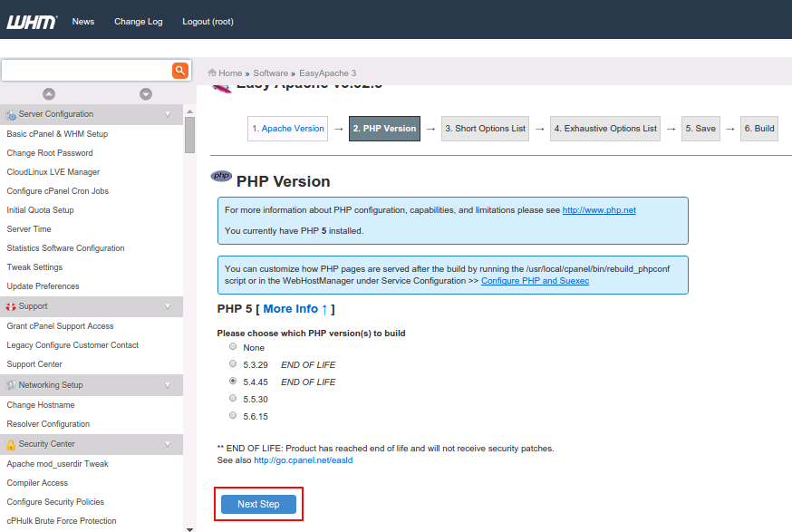Click the orange search magnifier icon
The height and width of the screenshot is (532, 792).
[x=179, y=69]
